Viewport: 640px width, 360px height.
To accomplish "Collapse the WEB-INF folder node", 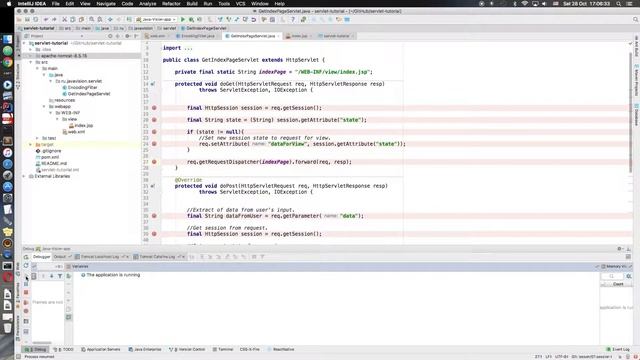I will pos(51,113).
